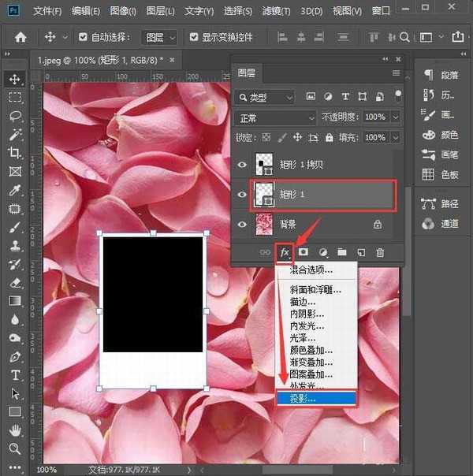Uncheck the 自动选择 checkbox
The image size is (473, 476).
point(84,37)
